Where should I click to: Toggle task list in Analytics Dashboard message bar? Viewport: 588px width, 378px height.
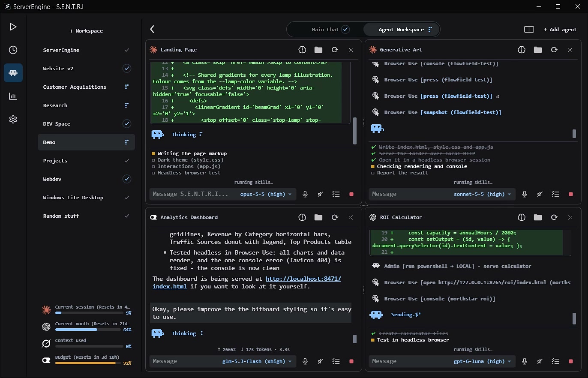[336, 361]
